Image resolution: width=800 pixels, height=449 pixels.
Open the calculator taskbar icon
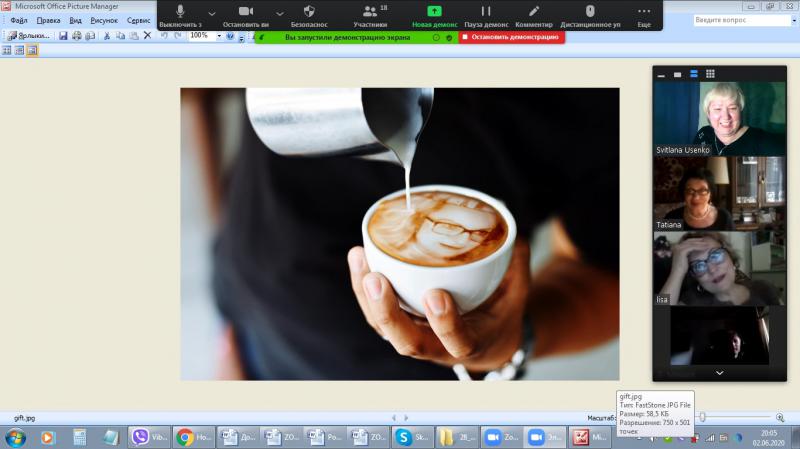(79, 437)
